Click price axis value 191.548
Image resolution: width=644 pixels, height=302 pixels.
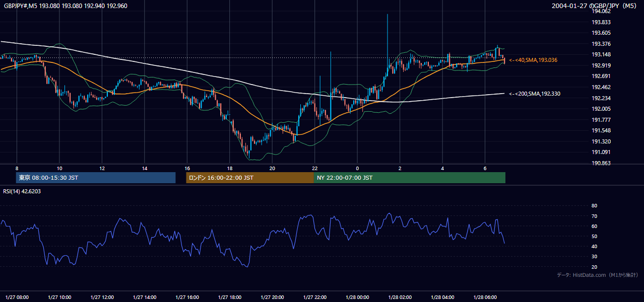pos(601,131)
